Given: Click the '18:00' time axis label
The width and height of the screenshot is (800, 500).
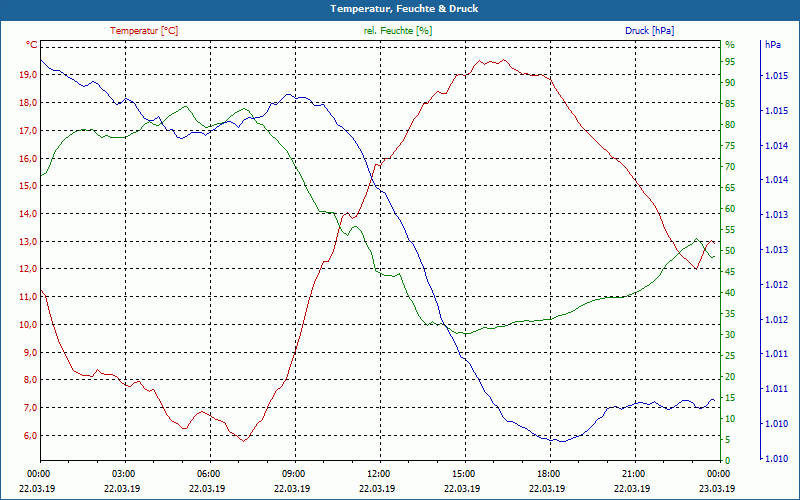Looking at the screenshot, I should point(548,474).
